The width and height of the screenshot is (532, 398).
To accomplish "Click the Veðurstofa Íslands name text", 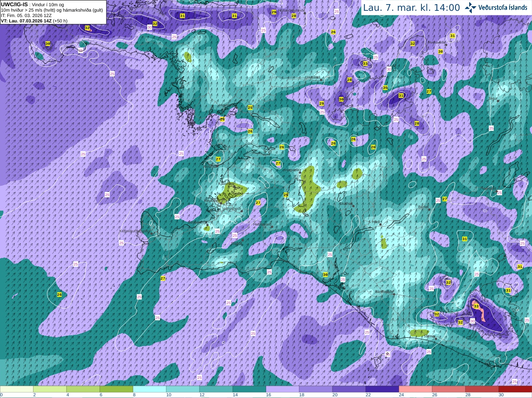I will point(503,7).
